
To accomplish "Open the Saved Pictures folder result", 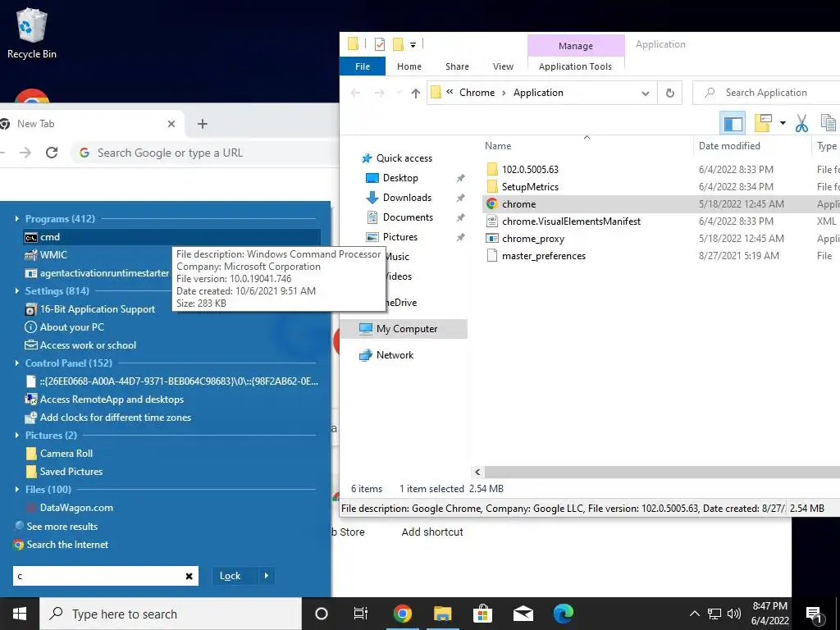I will point(64,472).
